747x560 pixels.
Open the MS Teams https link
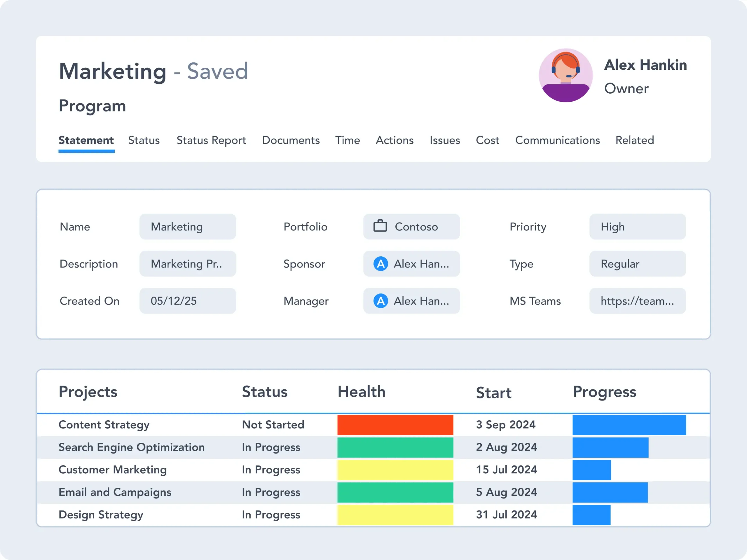point(637,301)
